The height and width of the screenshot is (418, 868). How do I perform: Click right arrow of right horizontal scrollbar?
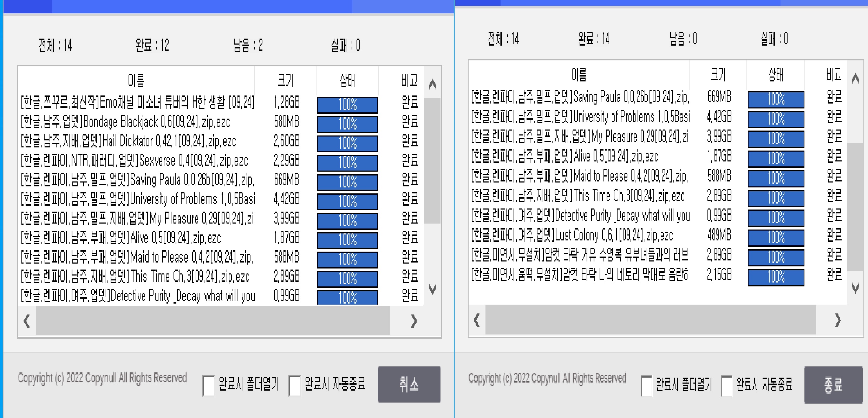coord(838,320)
